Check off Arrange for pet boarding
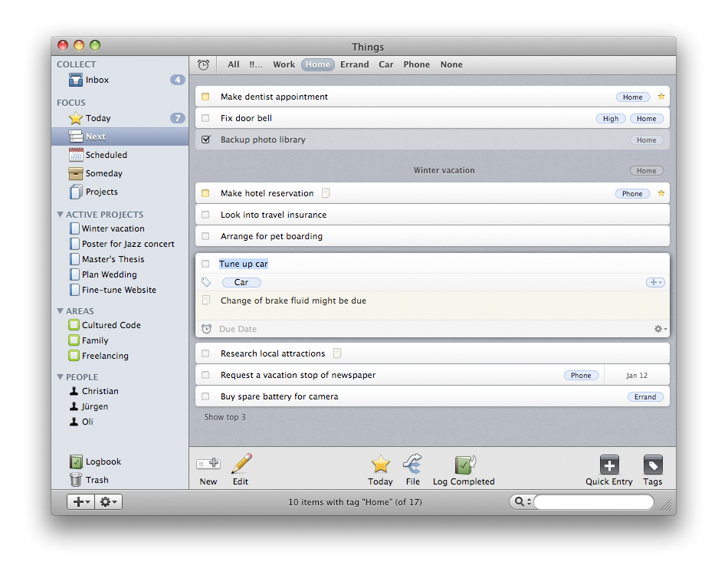728x575 pixels. (x=205, y=236)
